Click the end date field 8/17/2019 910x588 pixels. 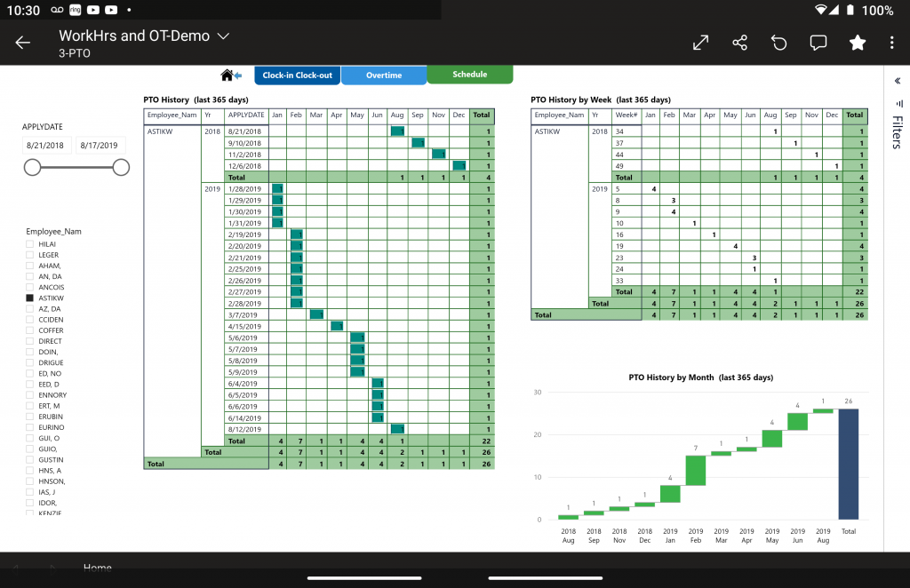pos(100,145)
